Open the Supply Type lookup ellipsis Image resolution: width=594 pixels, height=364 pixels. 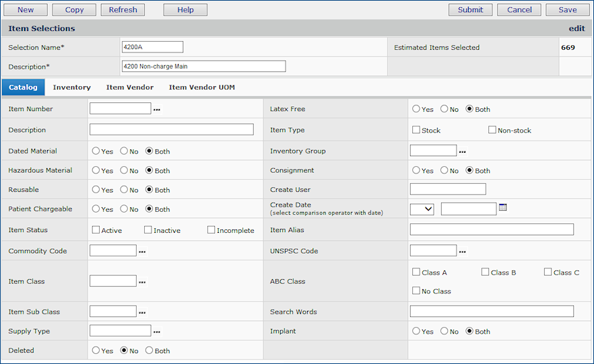(157, 332)
